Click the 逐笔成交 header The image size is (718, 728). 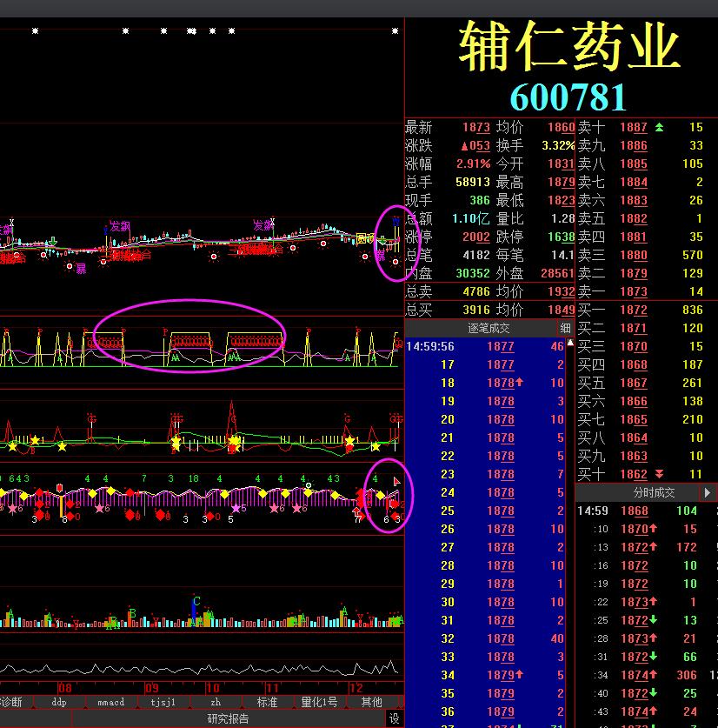(x=489, y=328)
